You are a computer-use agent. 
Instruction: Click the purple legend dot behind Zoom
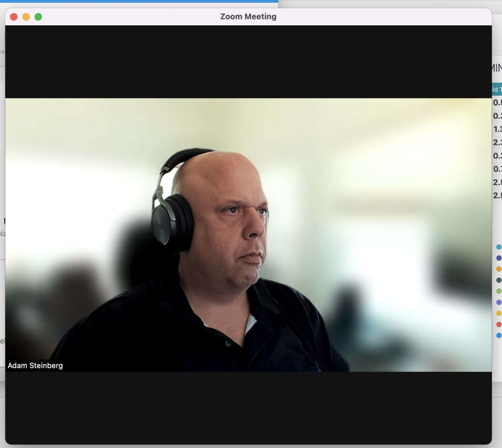[x=499, y=302]
